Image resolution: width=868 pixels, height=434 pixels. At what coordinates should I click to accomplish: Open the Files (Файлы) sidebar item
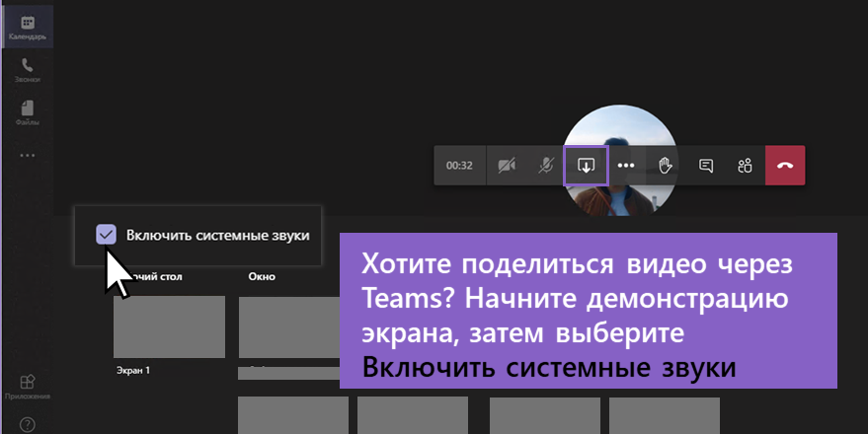point(27,112)
